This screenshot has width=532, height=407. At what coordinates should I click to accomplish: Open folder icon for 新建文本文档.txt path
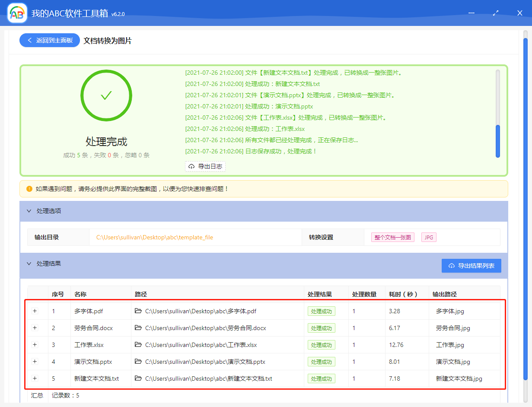point(138,378)
